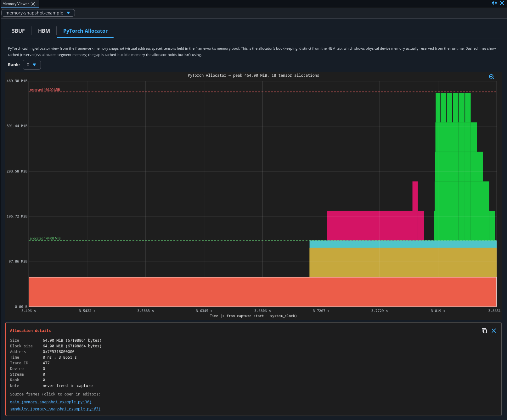Click the Size value 64.00 MiB
This screenshot has width=507, height=420.
[72, 340]
